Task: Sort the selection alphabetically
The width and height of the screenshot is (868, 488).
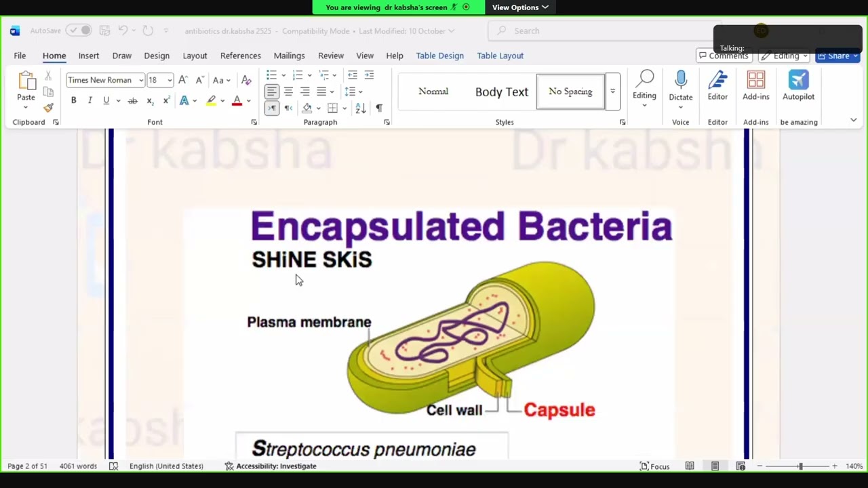Action: point(361,108)
